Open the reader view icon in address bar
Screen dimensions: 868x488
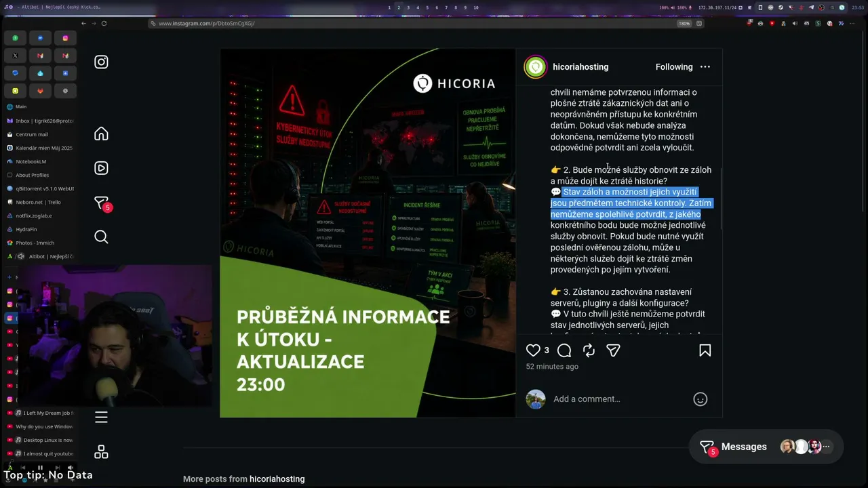699,23
